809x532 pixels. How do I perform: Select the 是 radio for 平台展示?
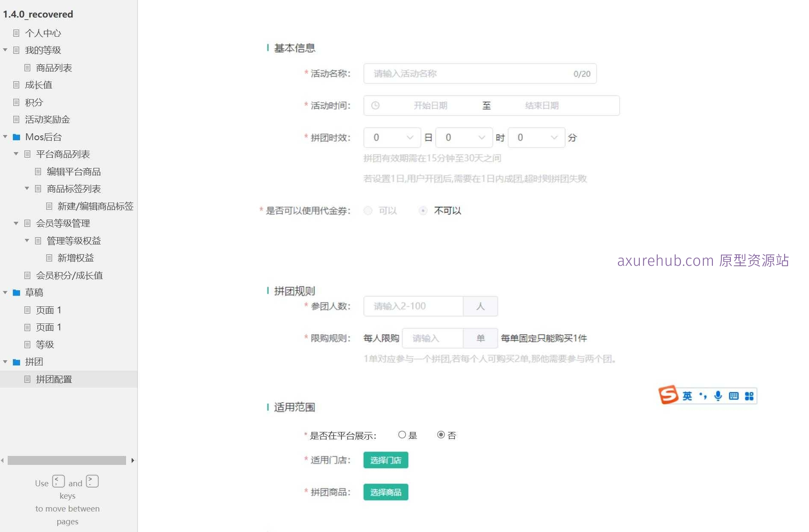402,435
